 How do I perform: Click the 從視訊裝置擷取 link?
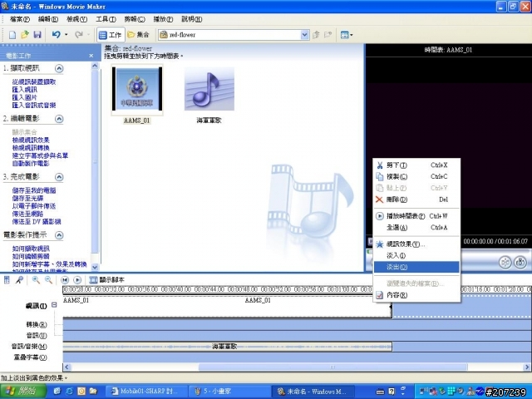pyautogui.click(x=34, y=81)
